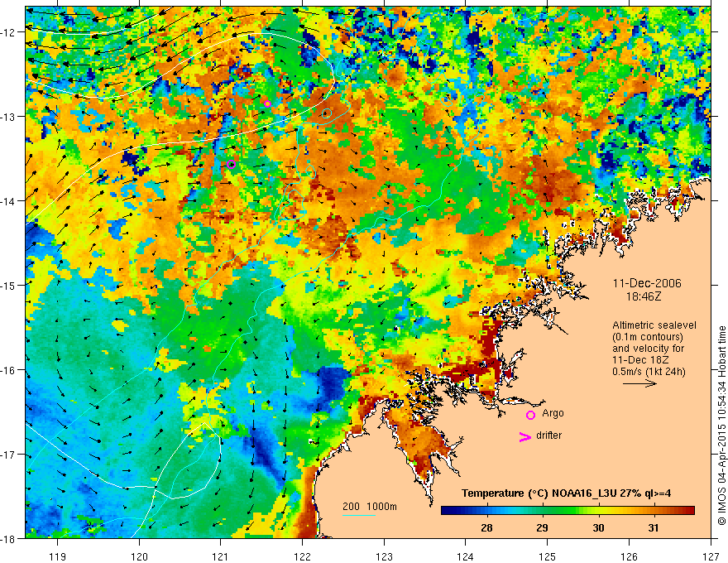Click the 0.5m/s velocity reference arrow
Image resolution: width=728 pixels, height=563 pixels.
(639, 384)
